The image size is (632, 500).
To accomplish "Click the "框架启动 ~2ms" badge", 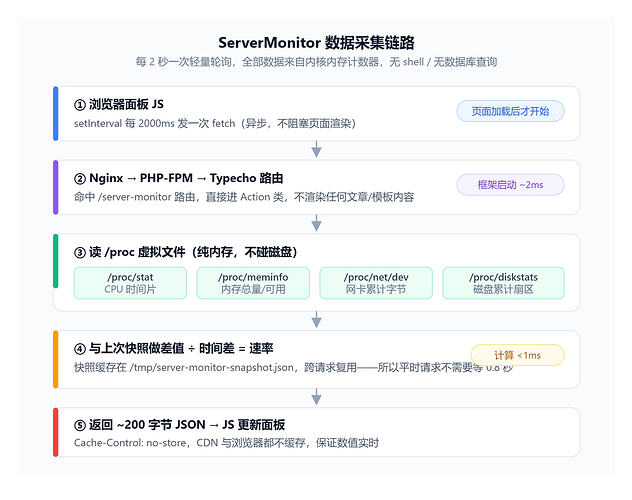I will (x=510, y=185).
